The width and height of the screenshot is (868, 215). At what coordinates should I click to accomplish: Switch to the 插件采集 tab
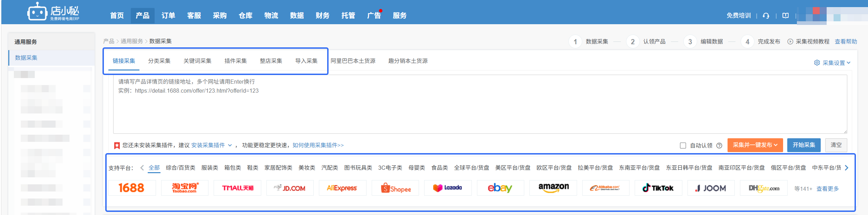236,61
